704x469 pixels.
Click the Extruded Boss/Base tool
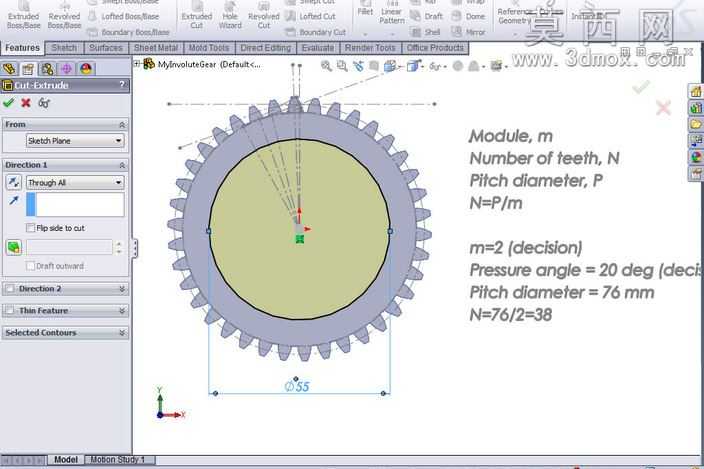tap(24, 15)
